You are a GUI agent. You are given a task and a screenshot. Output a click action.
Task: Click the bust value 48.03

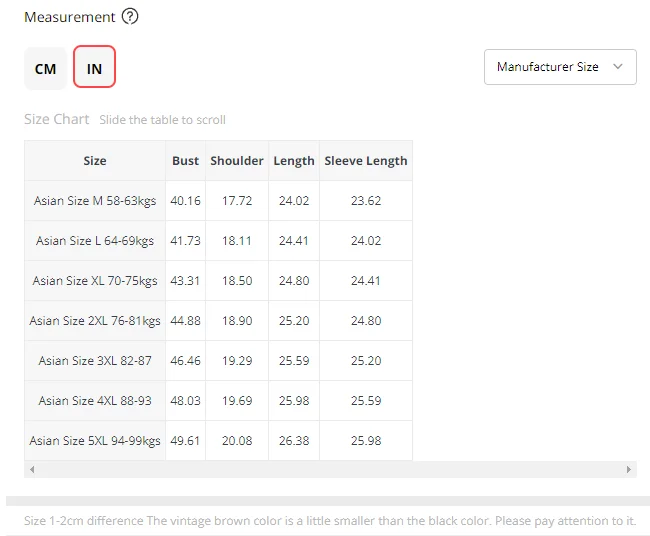point(185,401)
